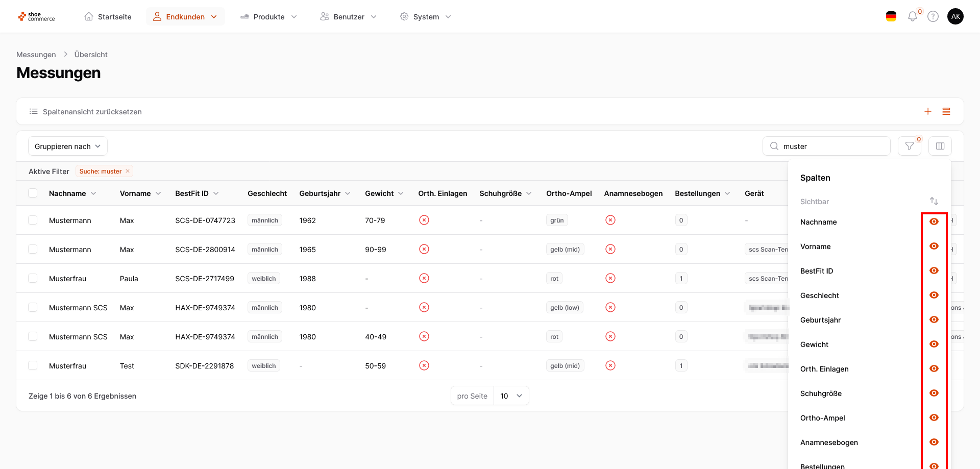Open the help question mark icon
The image size is (980, 469).
(x=933, y=17)
